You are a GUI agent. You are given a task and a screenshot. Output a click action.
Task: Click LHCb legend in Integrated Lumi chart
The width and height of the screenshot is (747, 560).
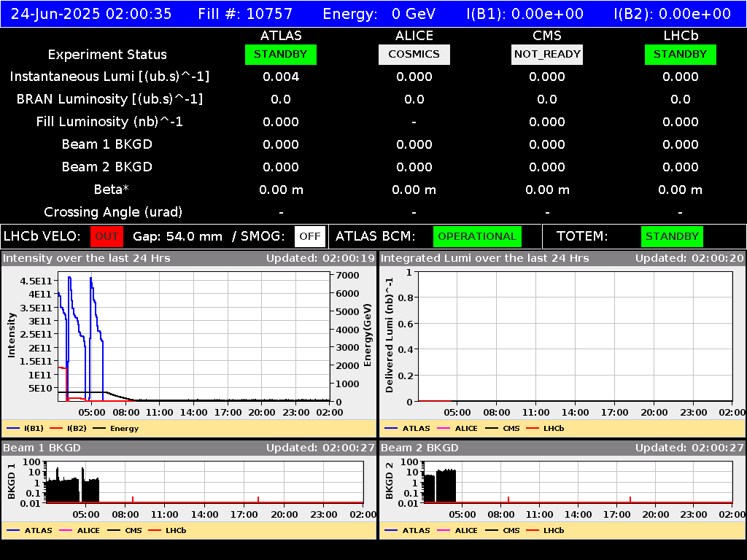click(545, 429)
